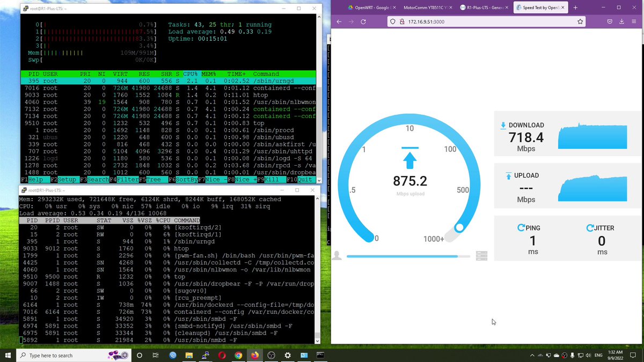Click the 875.2 Mbps upload reading
The image size is (644, 362).
[x=409, y=182]
